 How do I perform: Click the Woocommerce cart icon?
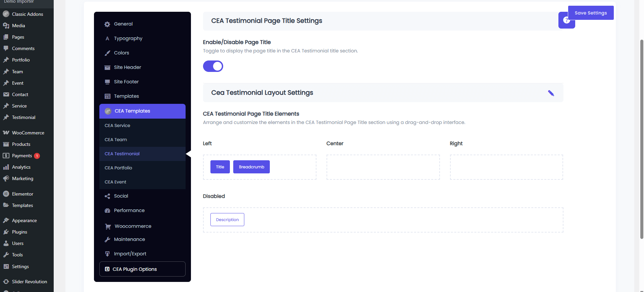108,226
